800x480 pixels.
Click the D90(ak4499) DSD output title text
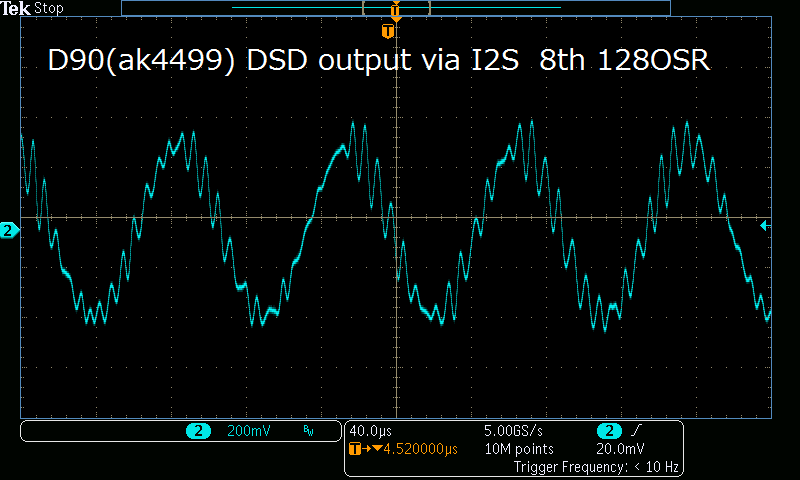(378, 60)
